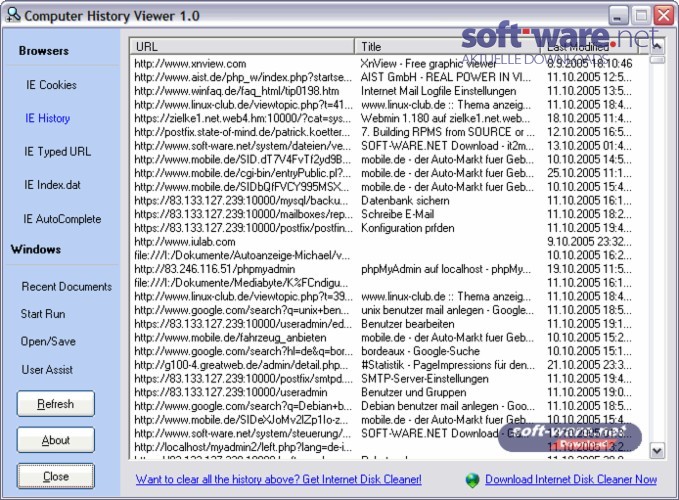This screenshot has width=679, height=500.
Task: Open Recent Documents under Windows
Action: [67, 287]
